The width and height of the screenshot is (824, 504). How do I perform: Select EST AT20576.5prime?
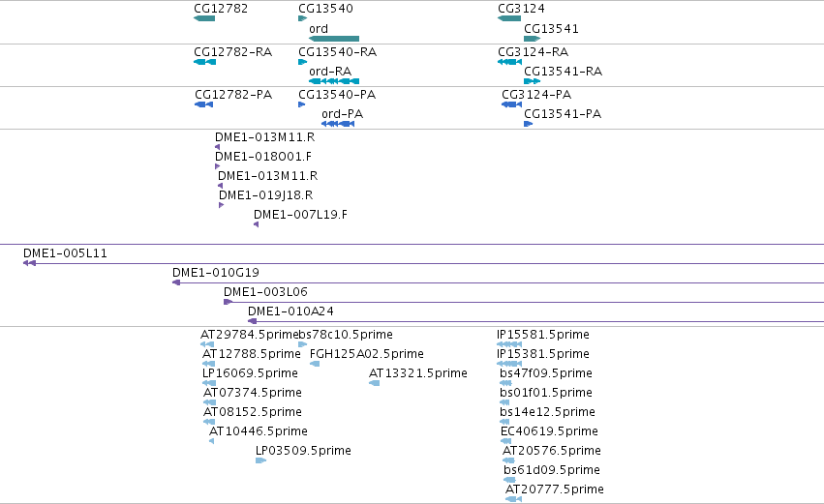(x=508, y=460)
